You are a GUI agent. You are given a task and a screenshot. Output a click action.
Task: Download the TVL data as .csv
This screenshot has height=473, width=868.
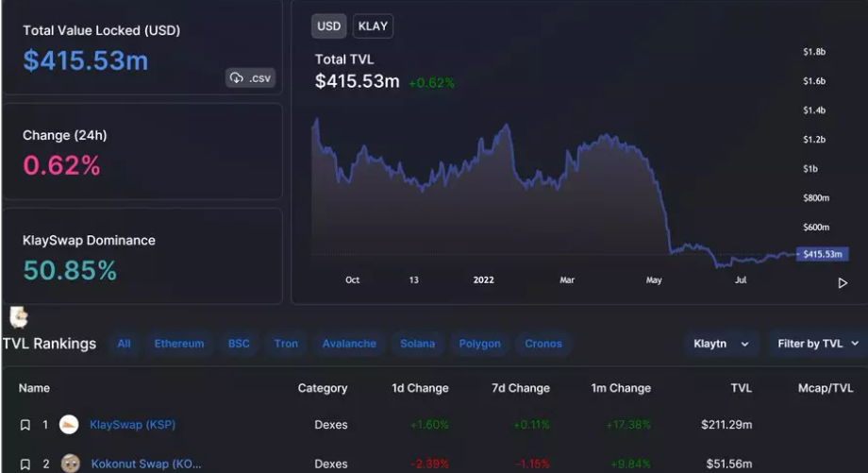[251, 78]
